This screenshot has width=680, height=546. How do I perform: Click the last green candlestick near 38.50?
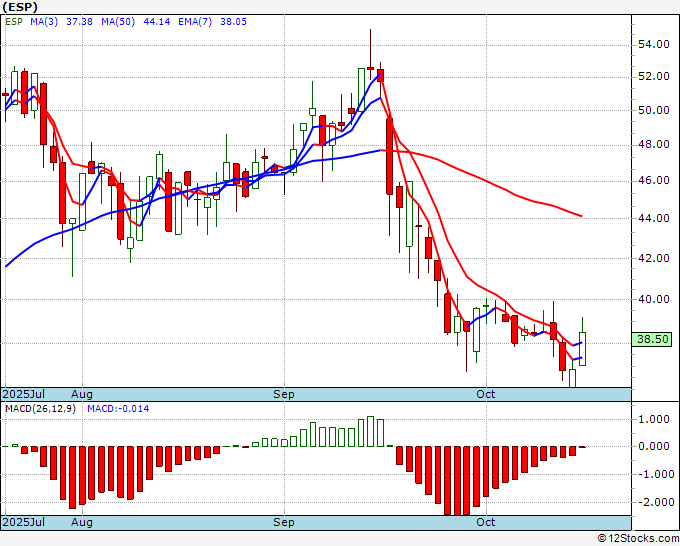[582, 349]
